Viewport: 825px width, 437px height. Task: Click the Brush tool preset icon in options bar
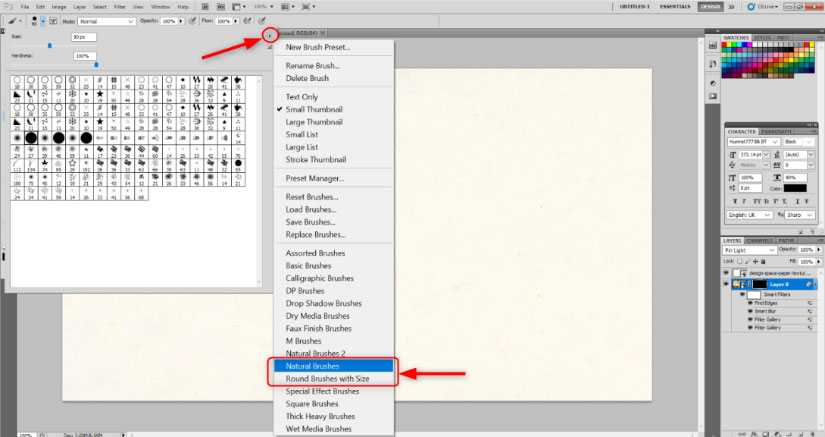click(12, 21)
